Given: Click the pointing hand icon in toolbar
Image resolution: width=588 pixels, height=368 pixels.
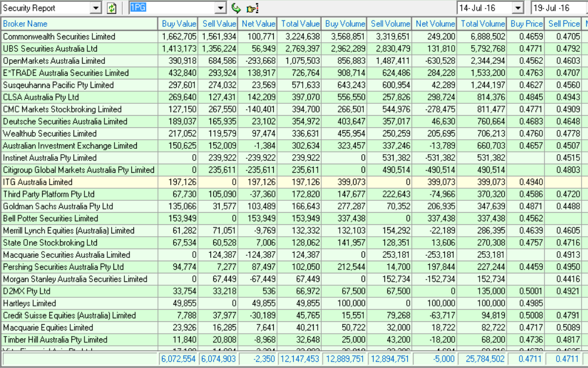Looking at the screenshot, I should click(x=253, y=8).
